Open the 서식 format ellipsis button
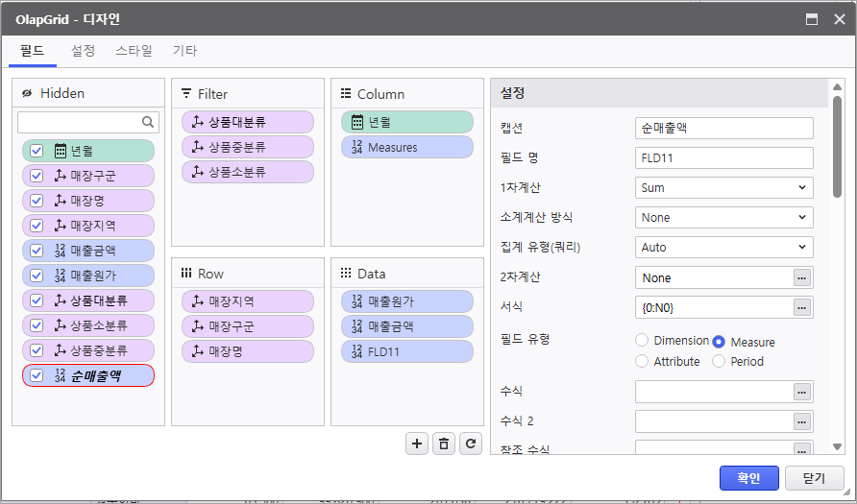 pos(802,307)
